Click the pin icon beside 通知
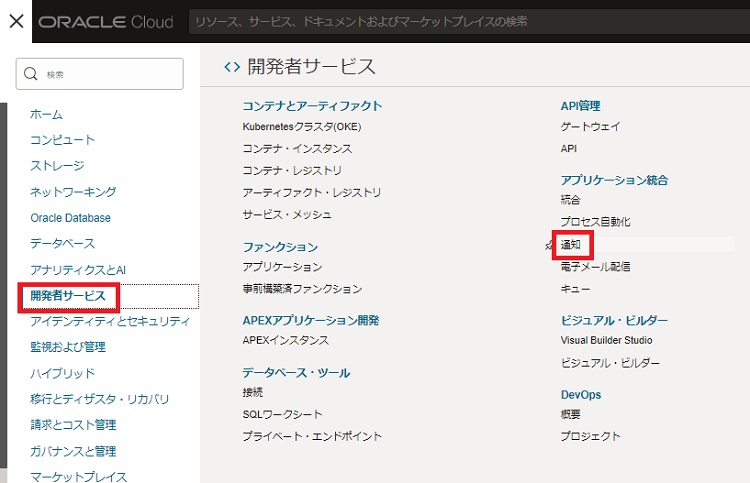The height and width of the screenshot is (483, 750). click(549, 244)
